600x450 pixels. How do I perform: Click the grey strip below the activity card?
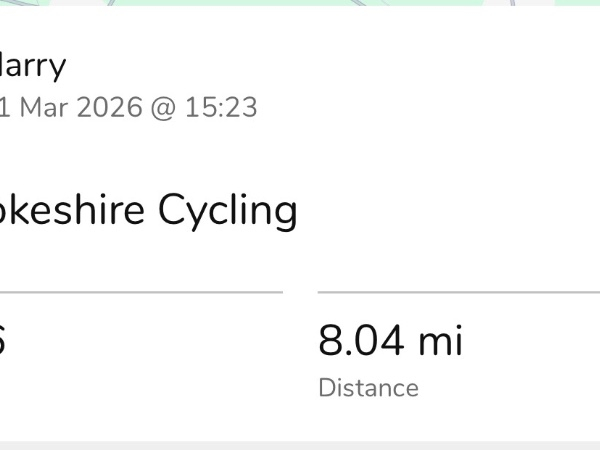(300, 445)
